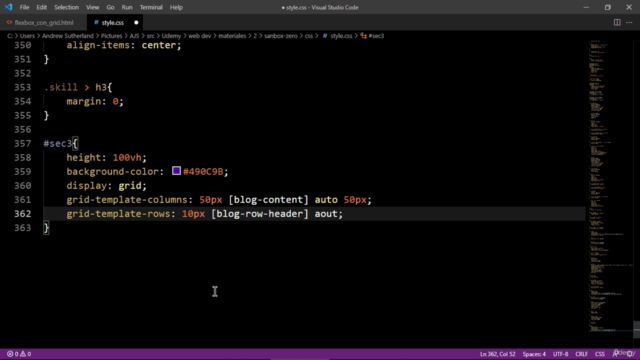The image size is (640, 360).
Task: Expand the Users breadcrumb folder
Action: (27, 36)
